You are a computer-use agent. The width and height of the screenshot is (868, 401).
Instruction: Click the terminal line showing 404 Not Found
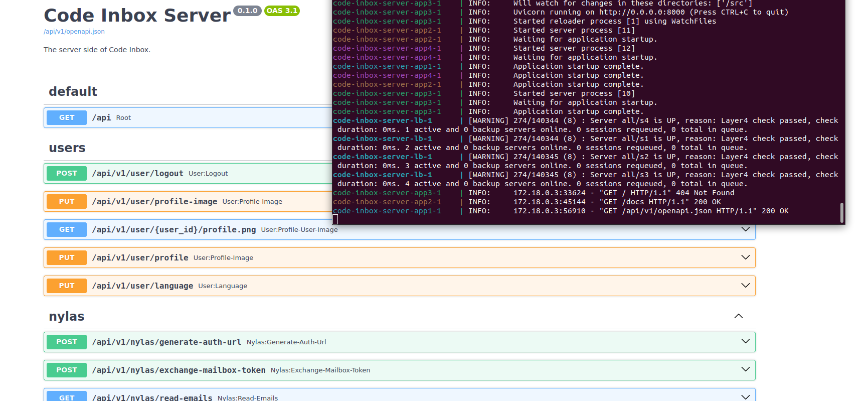point(534,193)
